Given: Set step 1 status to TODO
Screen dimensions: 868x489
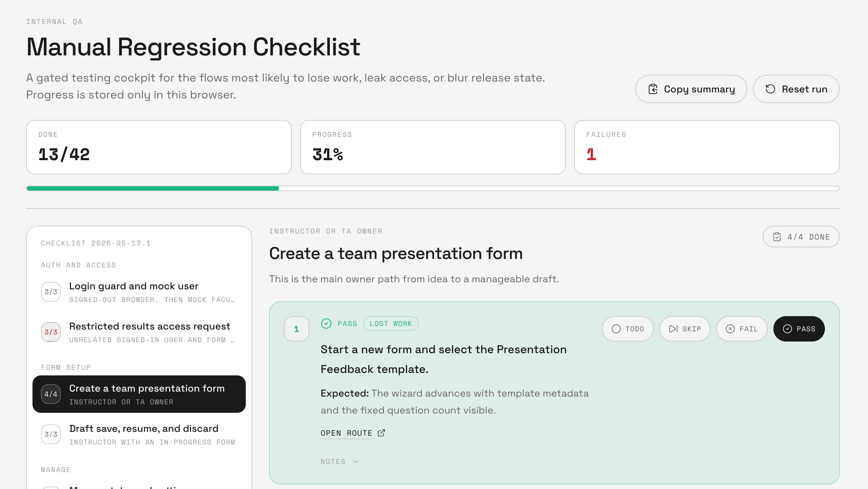Looking at the screenshot, I should coord(628,329).
